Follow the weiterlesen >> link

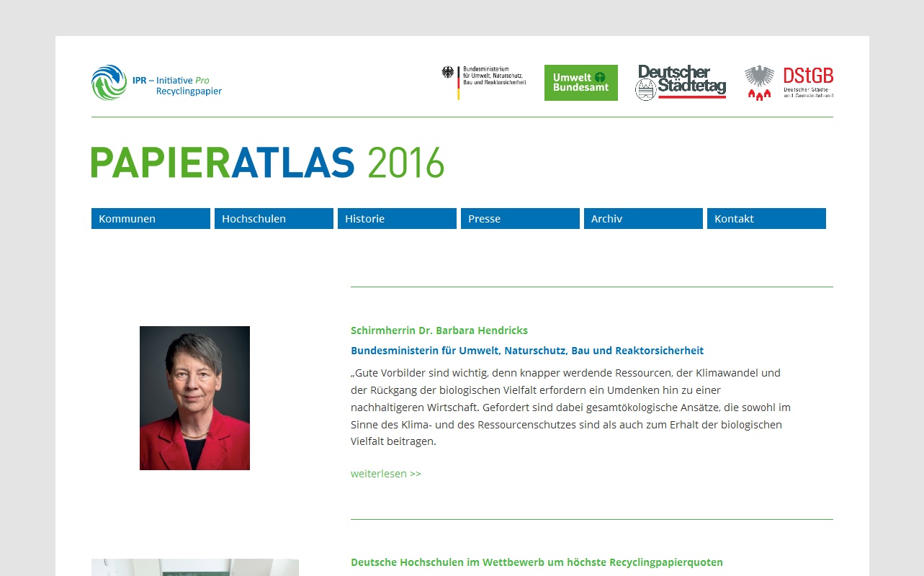386,474
